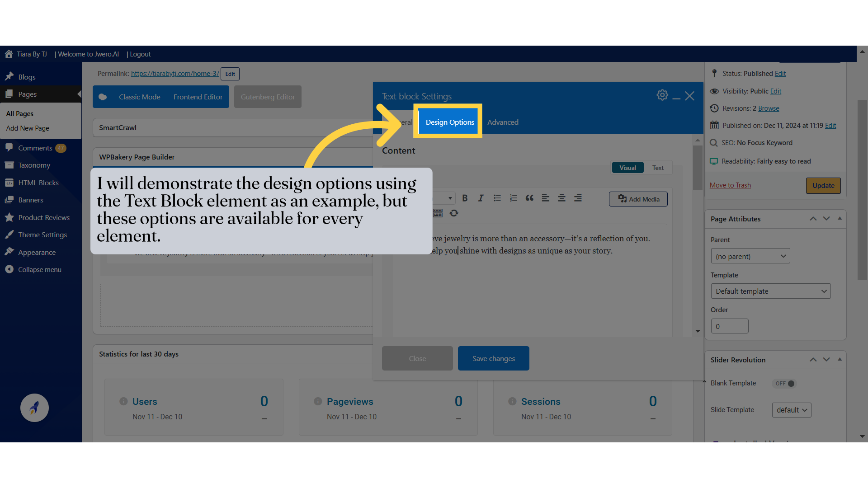Toggle the Blank Template switch

785,384
